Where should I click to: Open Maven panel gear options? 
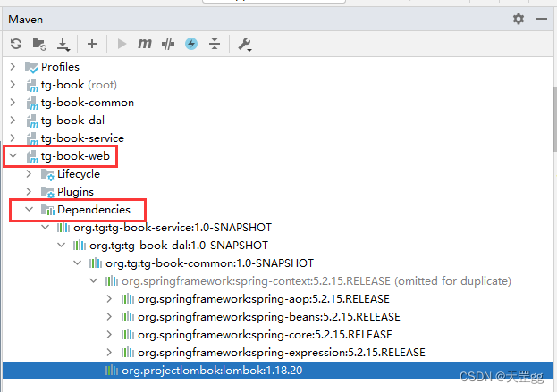(519, 19)
